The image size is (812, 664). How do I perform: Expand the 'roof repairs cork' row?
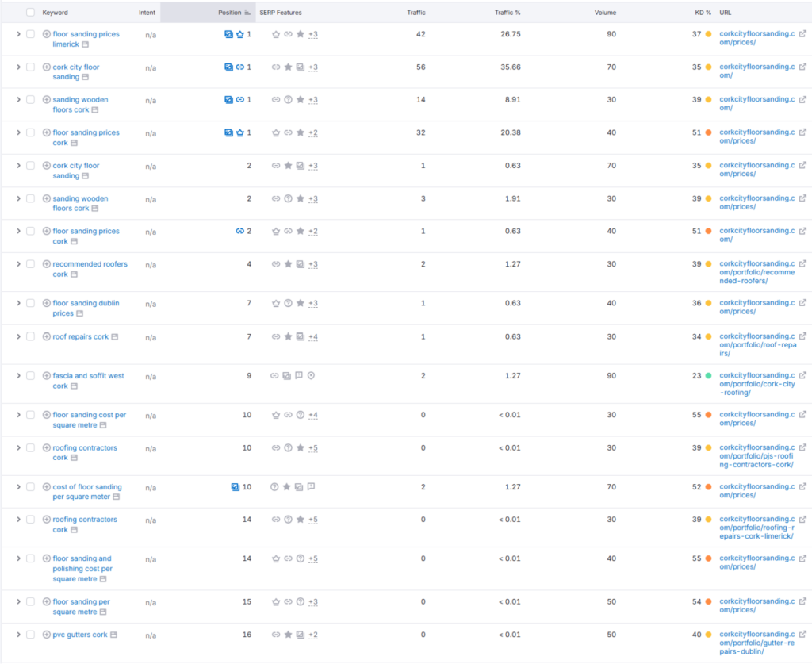pos(18,336)
